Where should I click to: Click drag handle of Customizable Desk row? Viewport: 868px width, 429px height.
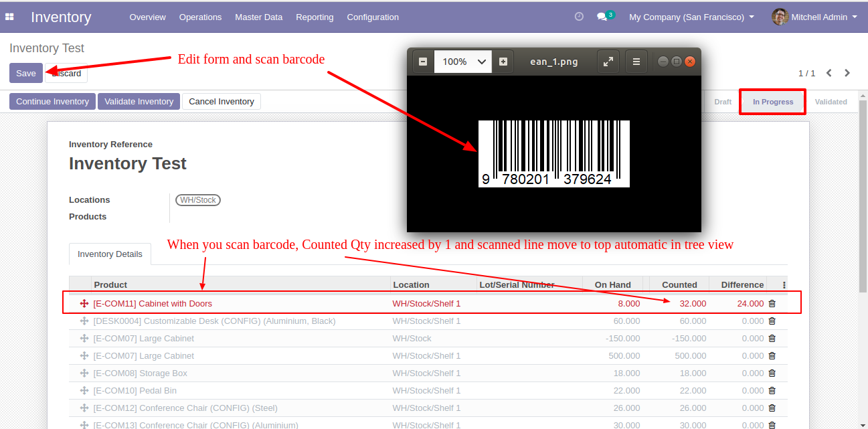coord(84,321)
